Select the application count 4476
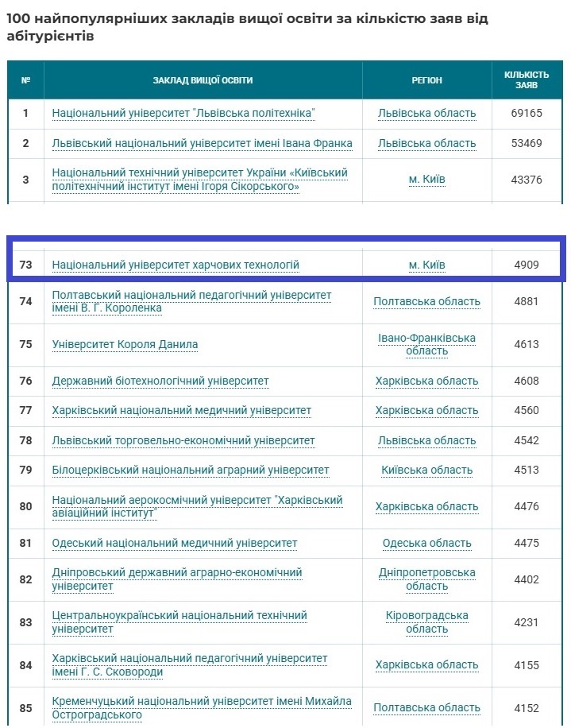 tap(527, 506)
